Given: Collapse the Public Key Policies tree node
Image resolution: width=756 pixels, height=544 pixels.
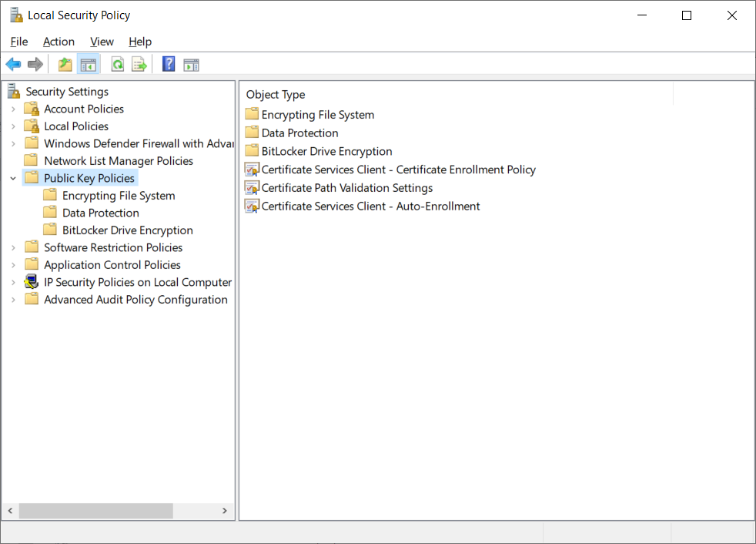Looking at the screenshot, I should click(x=13, y=179).
